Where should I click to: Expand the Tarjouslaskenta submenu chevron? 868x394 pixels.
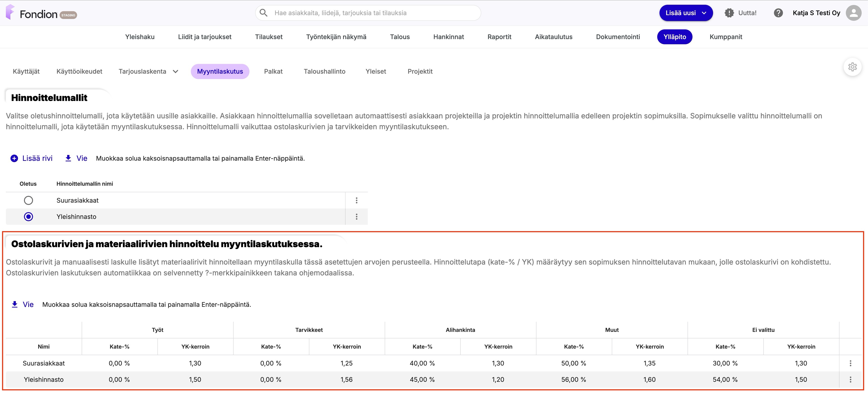(175, 71)
